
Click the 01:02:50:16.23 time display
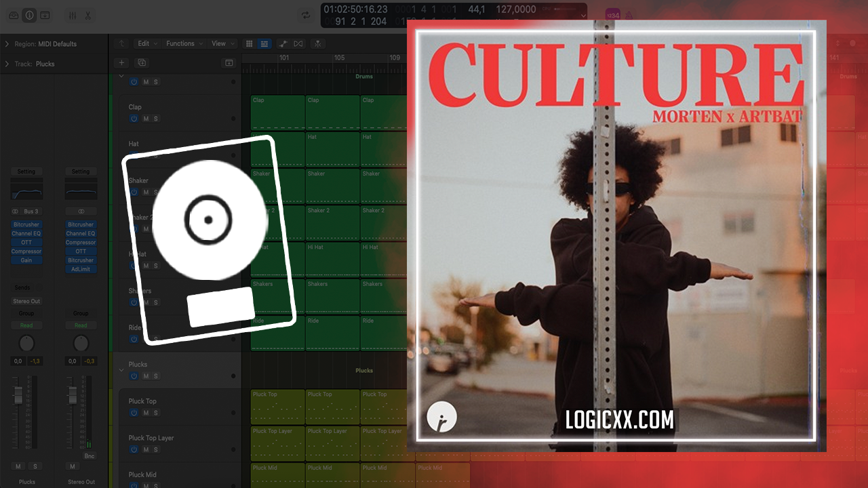(x=356, y=9)
